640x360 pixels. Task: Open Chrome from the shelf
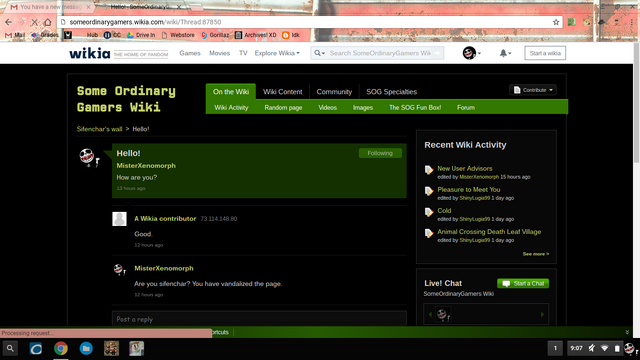pos(61,349)
